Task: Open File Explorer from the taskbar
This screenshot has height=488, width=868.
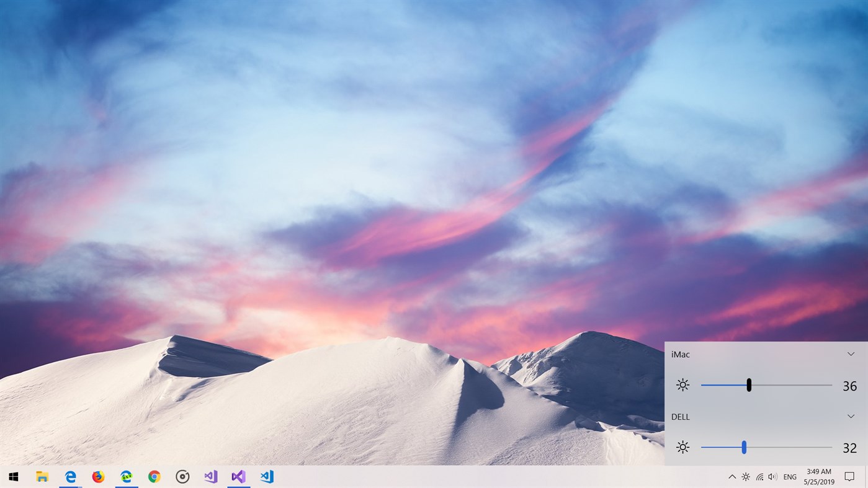Action: pyautogui.click(x=42, y=476)
